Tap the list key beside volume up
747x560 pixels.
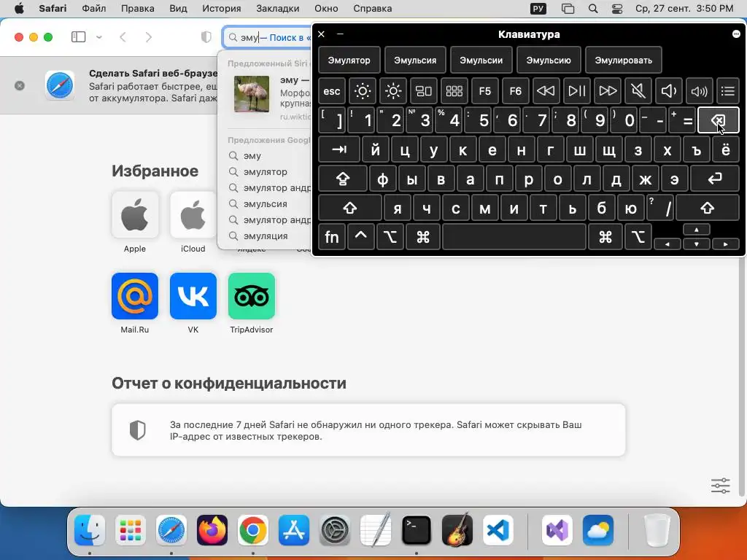tap(728, 90)
